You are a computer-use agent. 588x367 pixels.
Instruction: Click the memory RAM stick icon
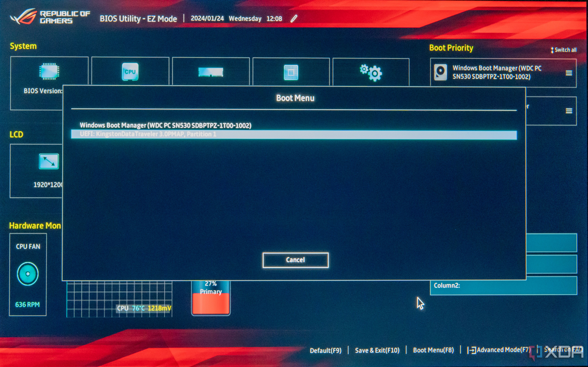[210, 72]
